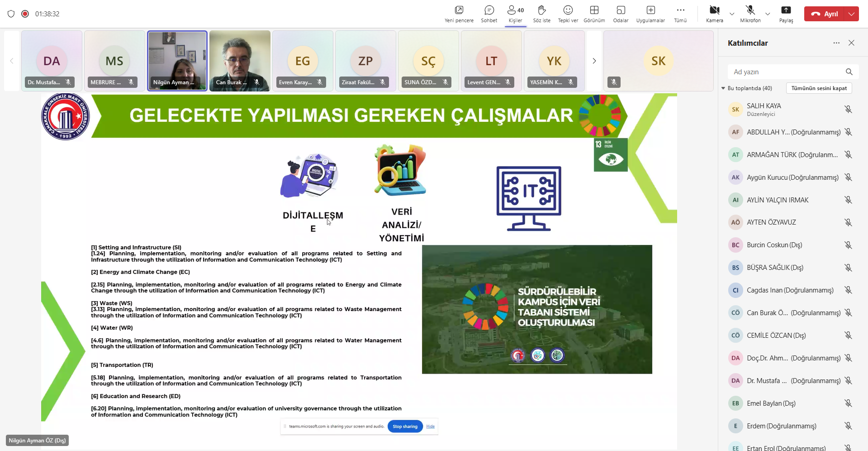Open the Tümü more options menu

point(680,14)
